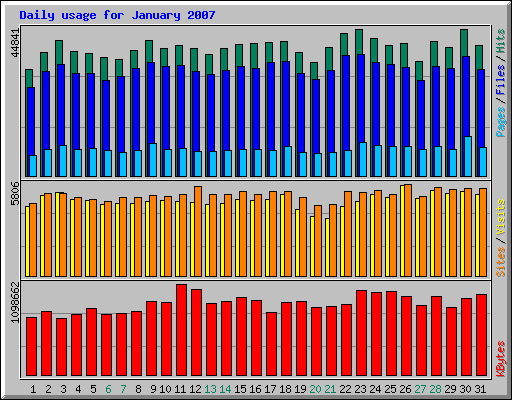
Task: Click the orange 'Sites' legend label
Action: [501, 262]
